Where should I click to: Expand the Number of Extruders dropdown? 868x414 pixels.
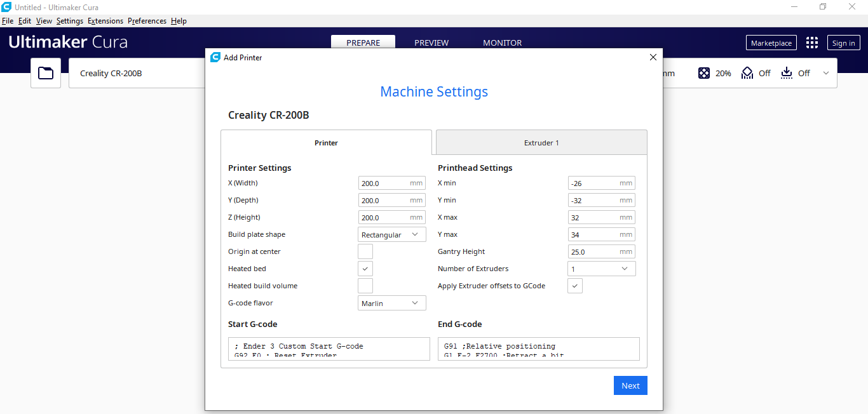click(601, 269)
